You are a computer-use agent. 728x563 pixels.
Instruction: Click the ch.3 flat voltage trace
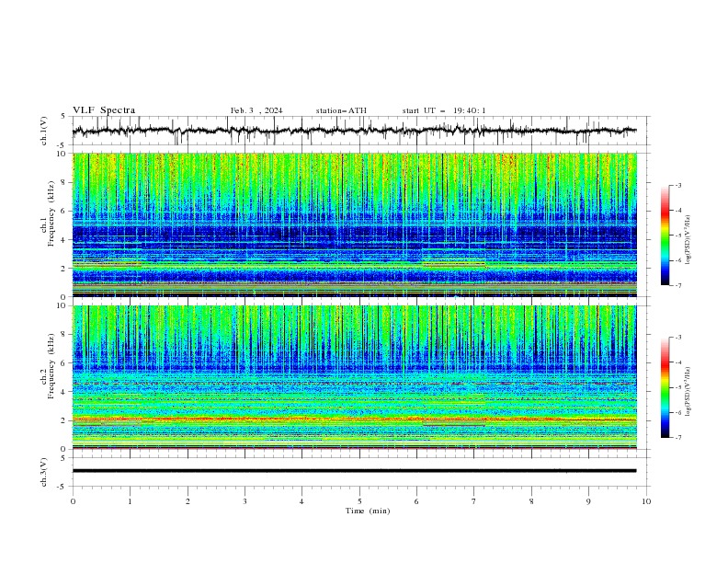(354, 471)
